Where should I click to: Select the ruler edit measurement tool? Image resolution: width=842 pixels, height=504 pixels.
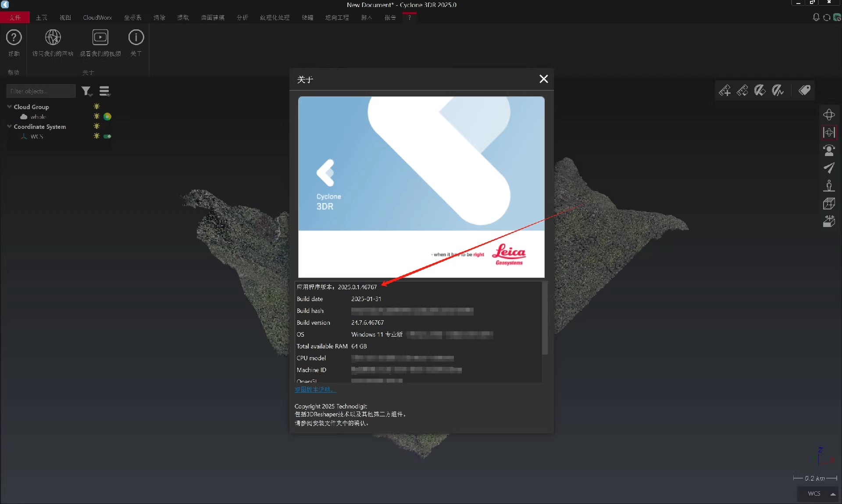tap(742, 91)
